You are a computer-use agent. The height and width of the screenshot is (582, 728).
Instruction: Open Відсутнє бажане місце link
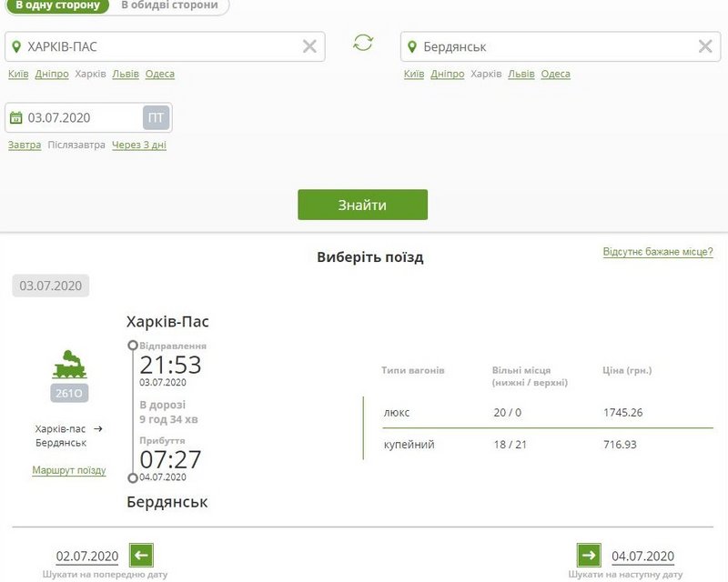click(x=658, y=252)
